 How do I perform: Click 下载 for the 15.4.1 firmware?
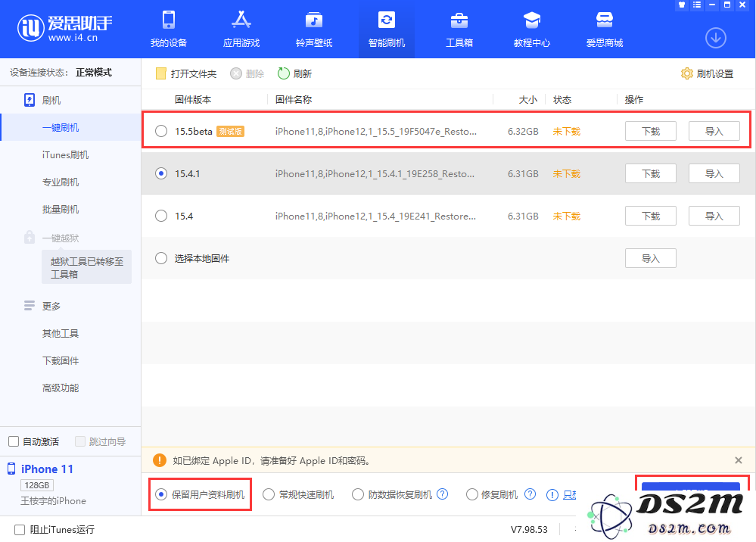click(x=650, y=173)
